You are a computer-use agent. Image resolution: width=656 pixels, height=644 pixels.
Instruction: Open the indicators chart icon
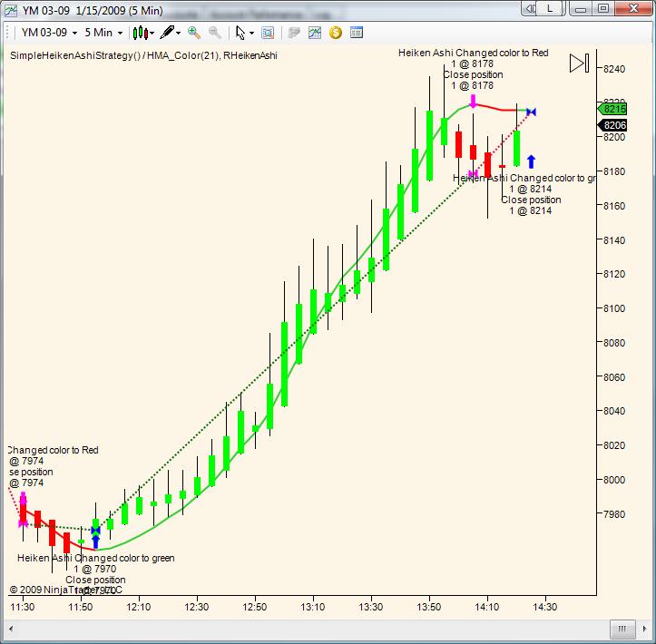[x=315, y=33]
